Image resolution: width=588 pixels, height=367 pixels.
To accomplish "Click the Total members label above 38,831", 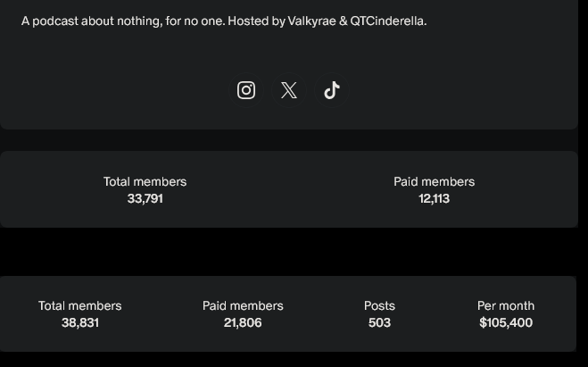I will pyautogui.click(x=79, y=305).
